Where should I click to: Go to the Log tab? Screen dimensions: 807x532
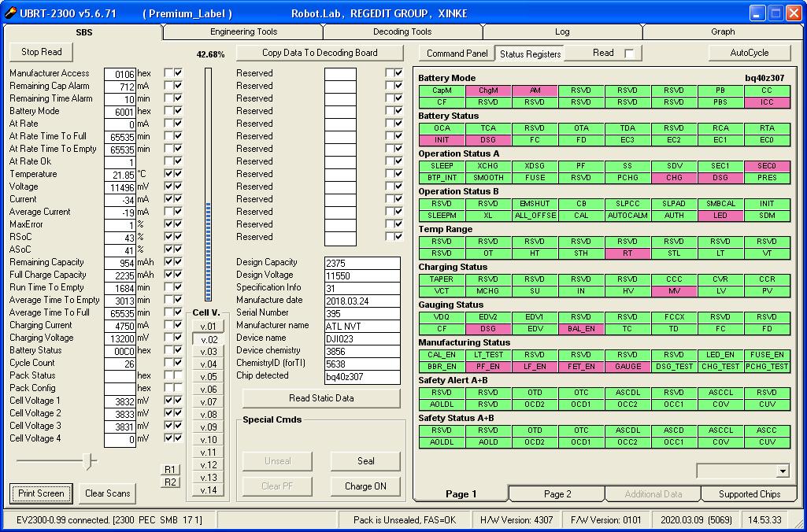(562, 32)
